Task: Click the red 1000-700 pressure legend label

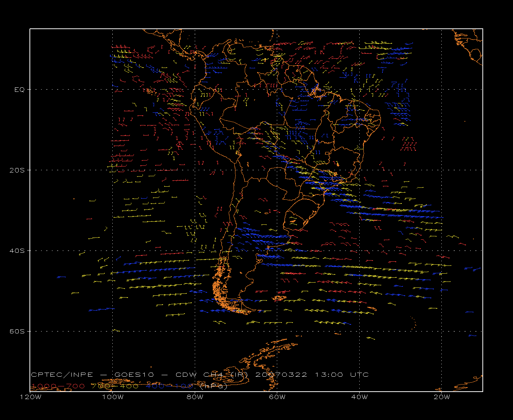Action: coord(58,386)
